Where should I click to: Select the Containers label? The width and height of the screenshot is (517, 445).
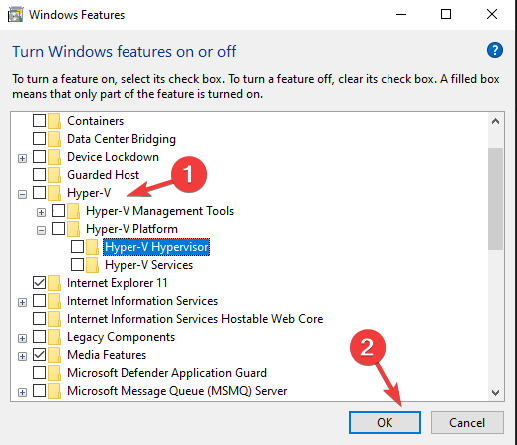[95, 121]
